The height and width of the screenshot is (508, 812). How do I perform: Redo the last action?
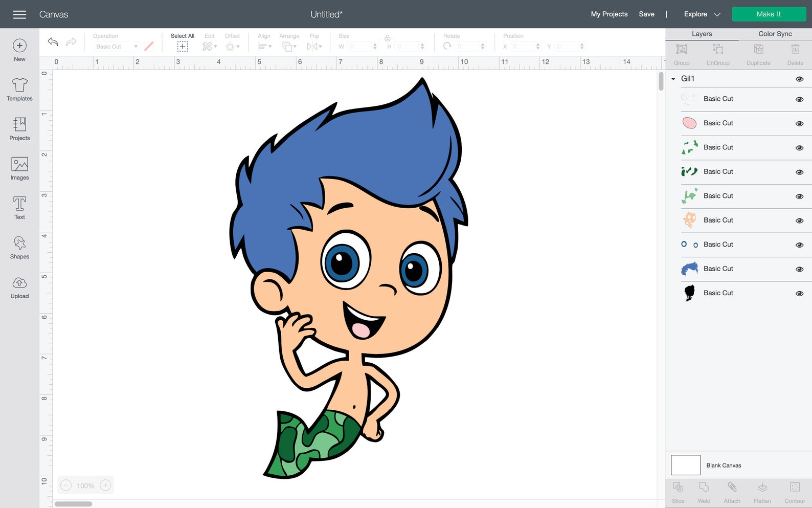[71, 42]
